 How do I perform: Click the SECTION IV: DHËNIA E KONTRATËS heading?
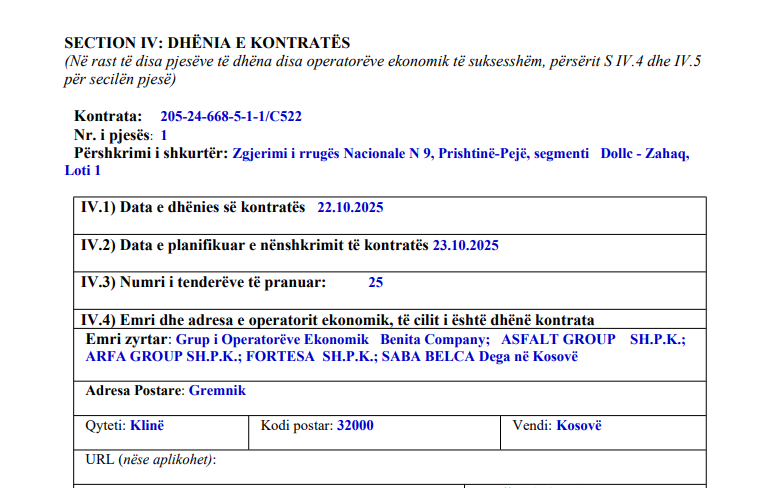pyautogui.click(x=207, y=43)
